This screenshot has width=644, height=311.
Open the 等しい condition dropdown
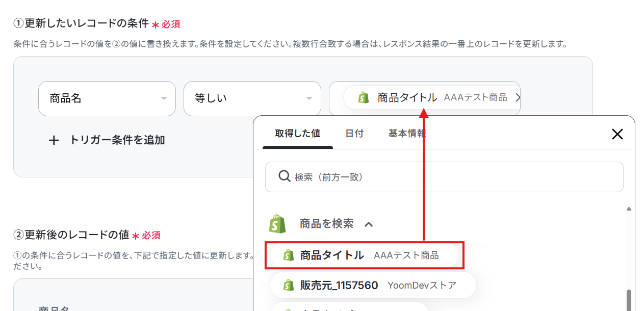pos(252,98)
